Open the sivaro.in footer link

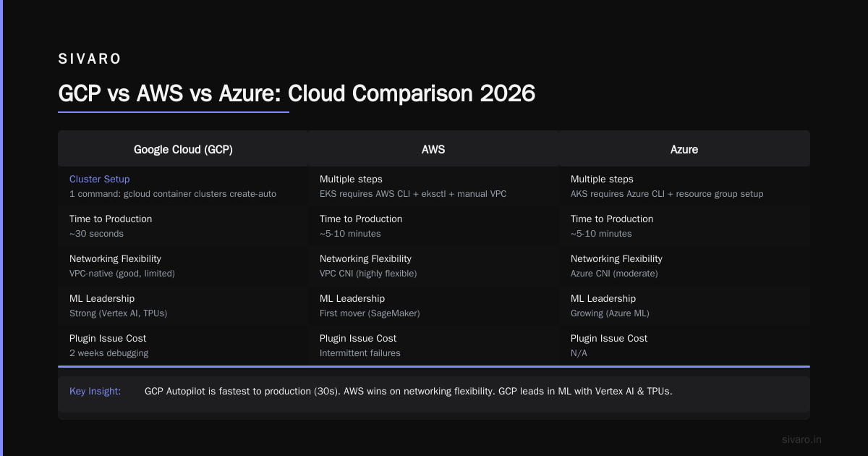point(802,439)
